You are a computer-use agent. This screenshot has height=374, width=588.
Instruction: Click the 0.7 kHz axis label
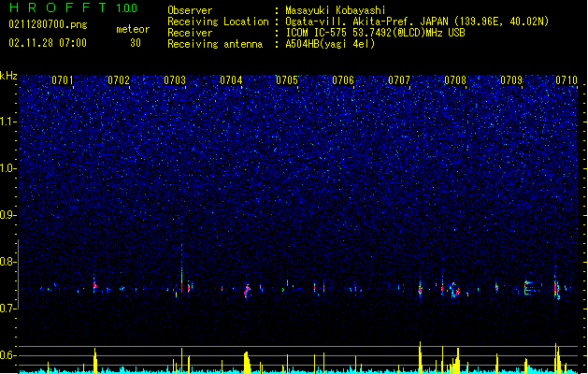click(x=8, y=309)
